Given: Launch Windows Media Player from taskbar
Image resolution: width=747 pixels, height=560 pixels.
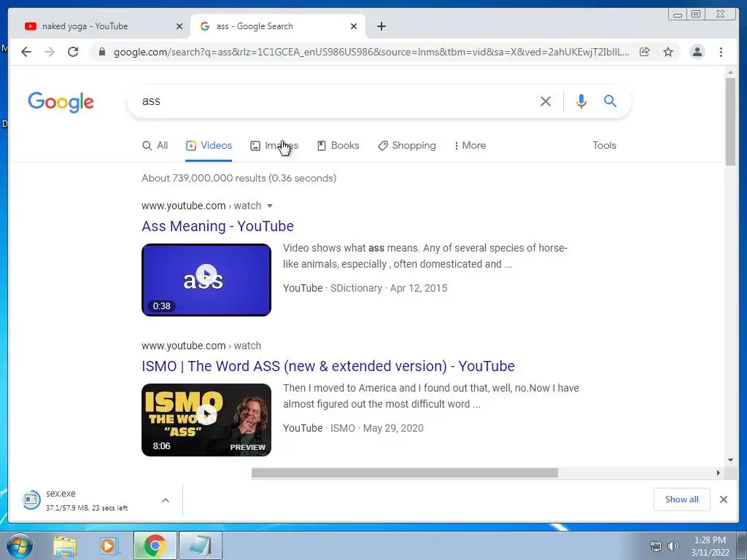Looking at the screenshot, I should click(108, 546).
